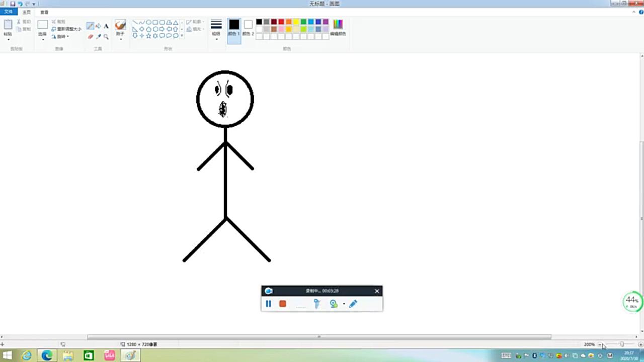Click the line Size thickness icon
Viewport: 644px width, 362px height.
click(216, 24)
